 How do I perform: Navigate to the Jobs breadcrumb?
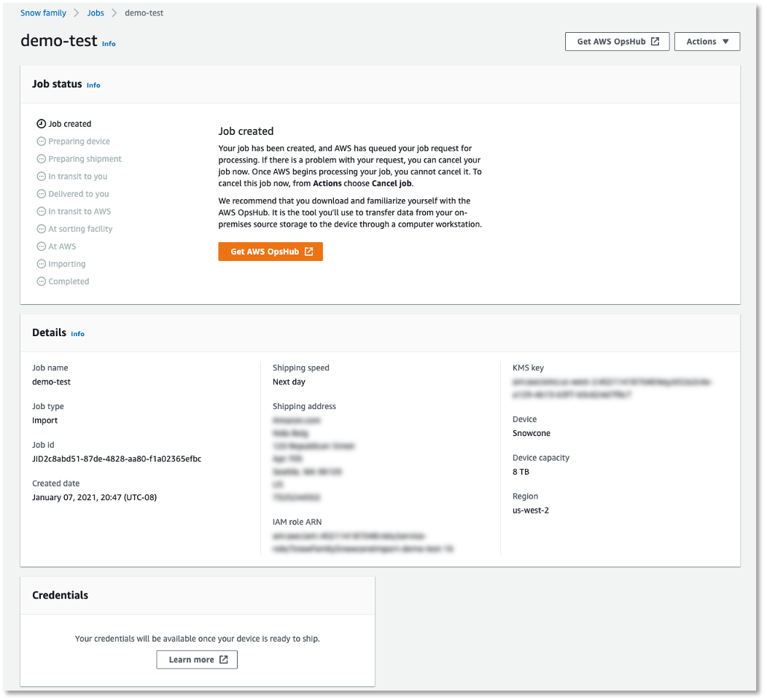pyautogui.click(x=96, y=12)
